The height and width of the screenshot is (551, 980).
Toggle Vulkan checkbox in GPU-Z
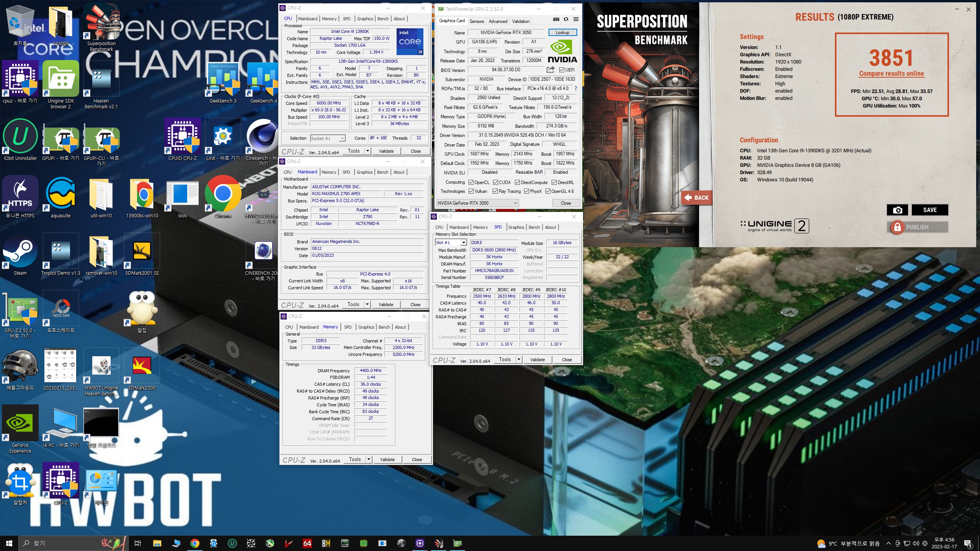471,191
